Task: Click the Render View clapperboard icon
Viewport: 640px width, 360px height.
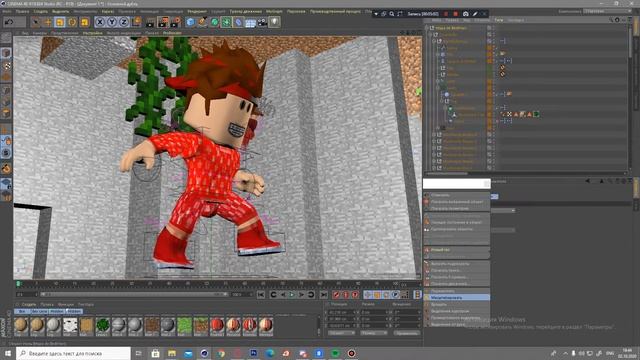Action: click(x=151, y=22)
